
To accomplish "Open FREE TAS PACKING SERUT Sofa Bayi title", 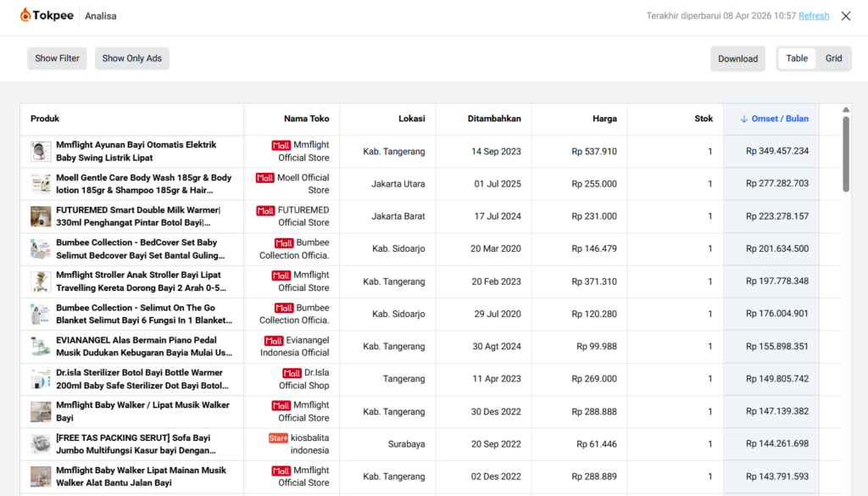I will pyautogui.click(x=136, y=444).
